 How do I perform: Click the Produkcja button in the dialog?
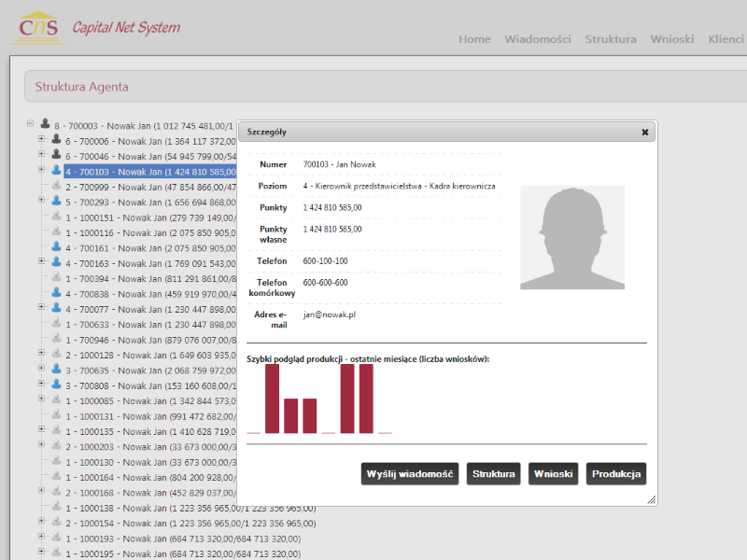615,474
